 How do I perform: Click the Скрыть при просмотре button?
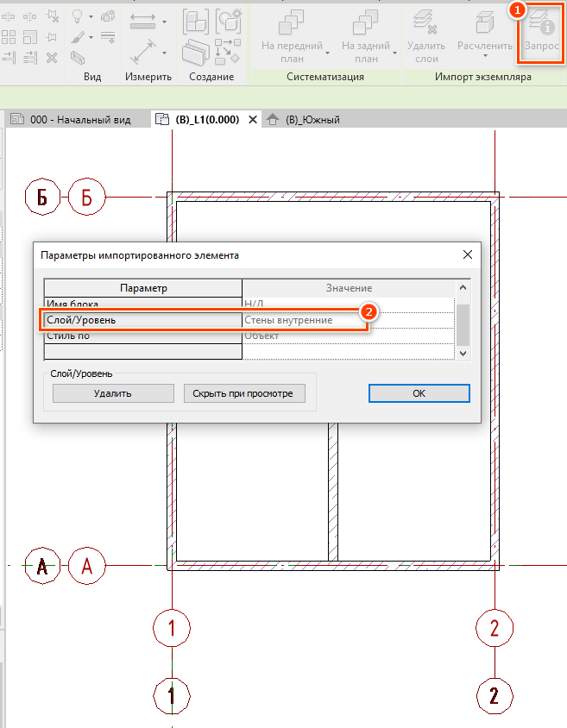[x=244, y=393]
